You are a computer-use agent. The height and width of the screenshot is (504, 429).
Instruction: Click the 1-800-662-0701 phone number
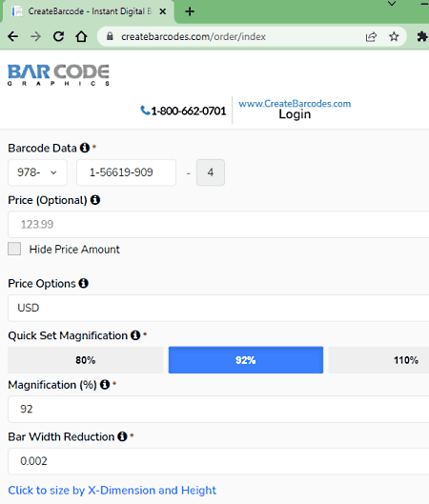pos(189,111)
